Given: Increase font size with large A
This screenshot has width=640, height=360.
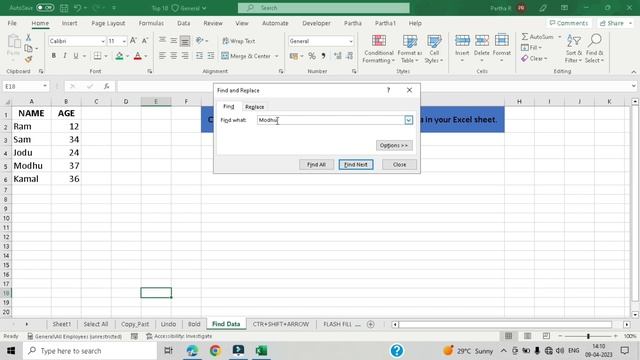Looking at the screenshot, I should click(x=133, y=41).
